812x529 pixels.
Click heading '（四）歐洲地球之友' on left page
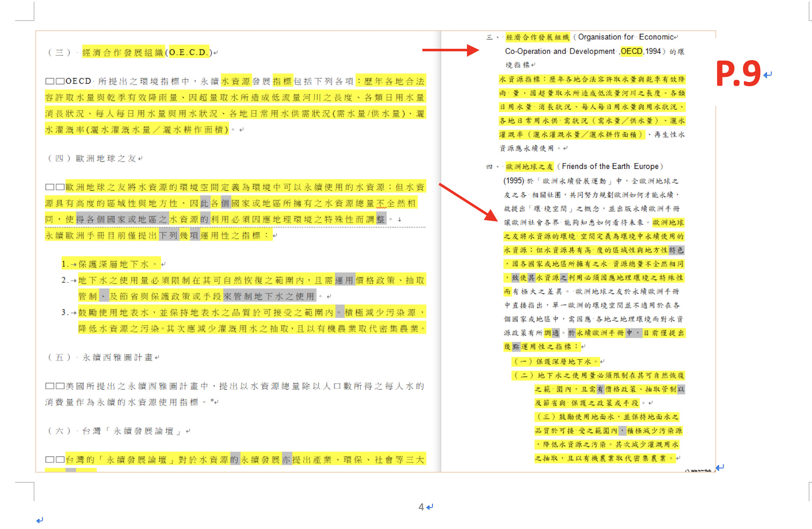[x=94, y=159]
